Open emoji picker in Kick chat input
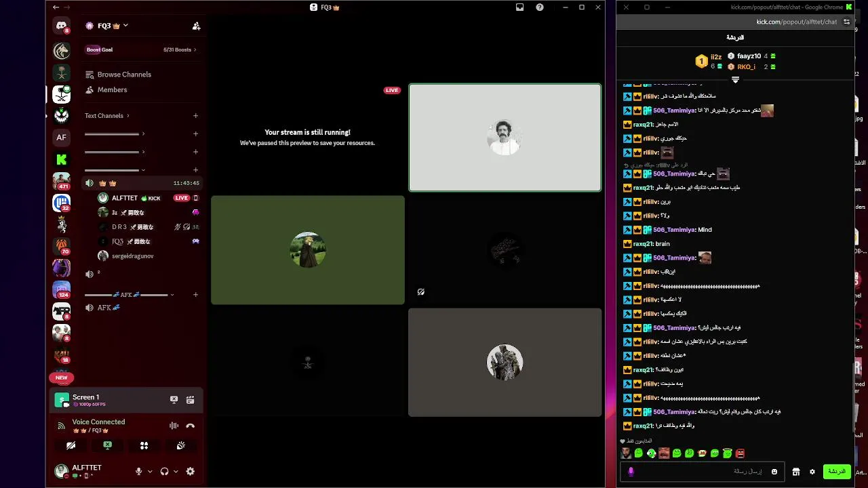The width and height of the screenshot is (868, 488). (x=774, y=472)
